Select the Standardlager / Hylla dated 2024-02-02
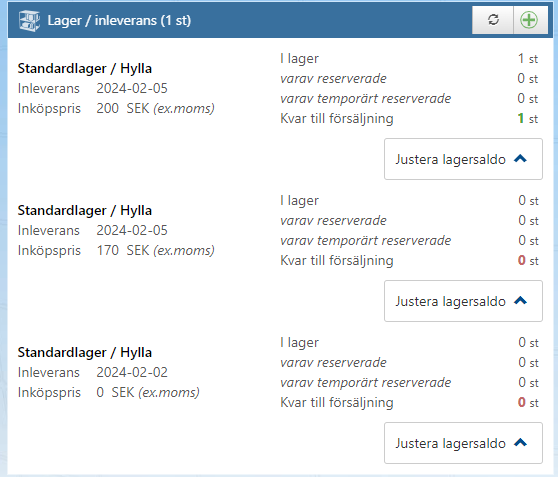The height and width of the screenshot is (477, 558). click(x=85, y=352)
